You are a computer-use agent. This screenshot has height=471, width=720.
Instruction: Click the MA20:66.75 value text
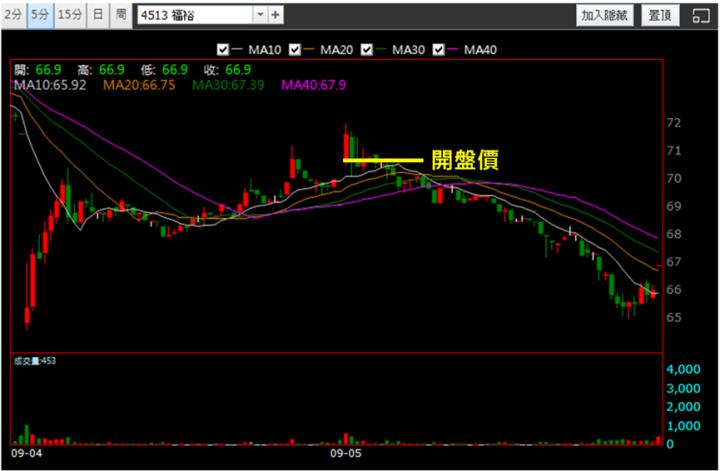[139, 85]
